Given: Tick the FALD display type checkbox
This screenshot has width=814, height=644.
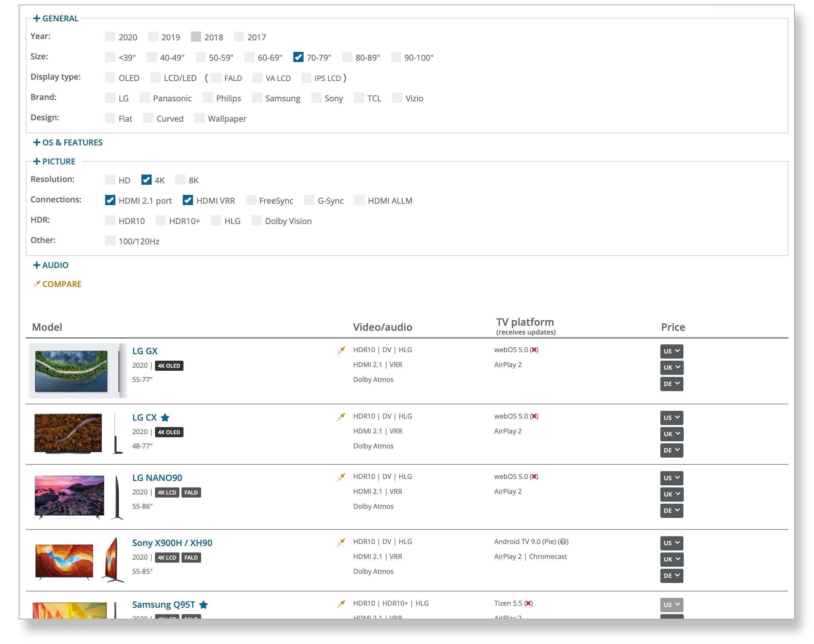Looking at the screenshot, I should click(x=216, y=78).
